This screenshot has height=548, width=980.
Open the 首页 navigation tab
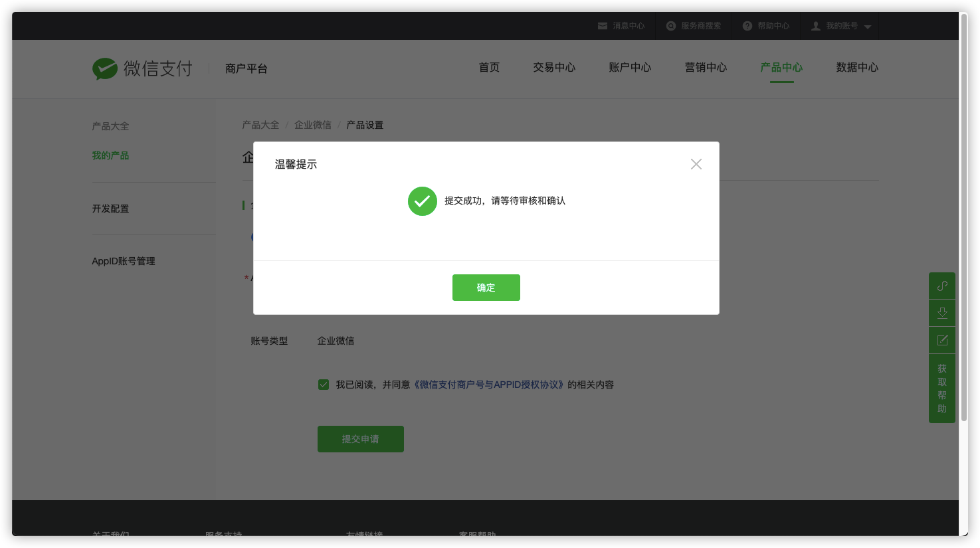[x=489, y=68]
